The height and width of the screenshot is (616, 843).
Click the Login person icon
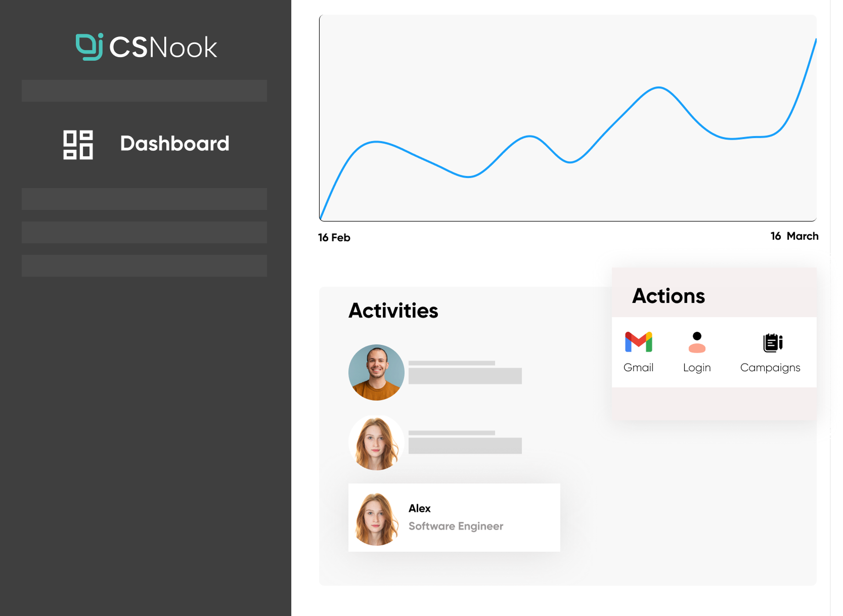pos(696,342)
